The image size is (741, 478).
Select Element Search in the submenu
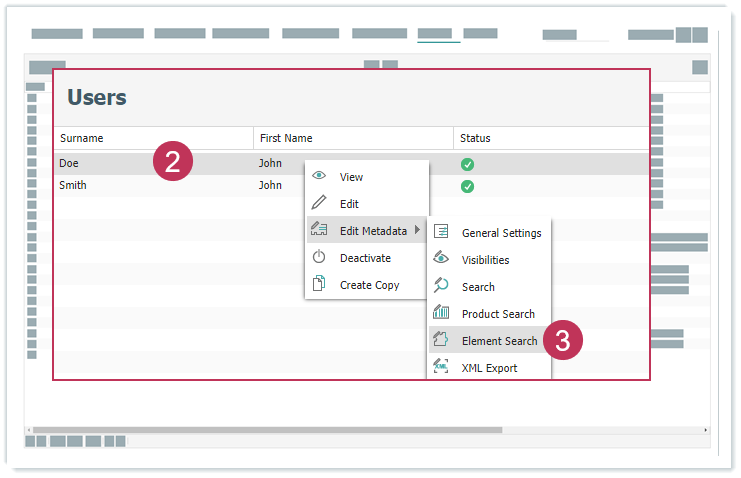click(499, 341)
